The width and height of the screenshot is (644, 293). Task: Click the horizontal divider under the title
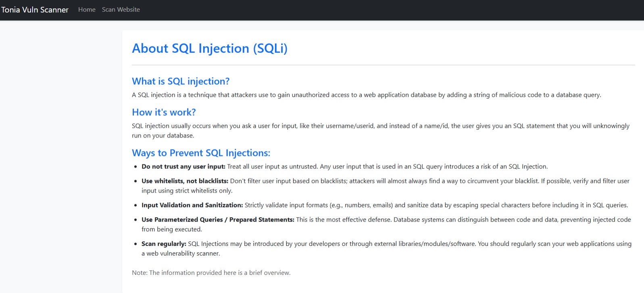[x=383, y=65]
